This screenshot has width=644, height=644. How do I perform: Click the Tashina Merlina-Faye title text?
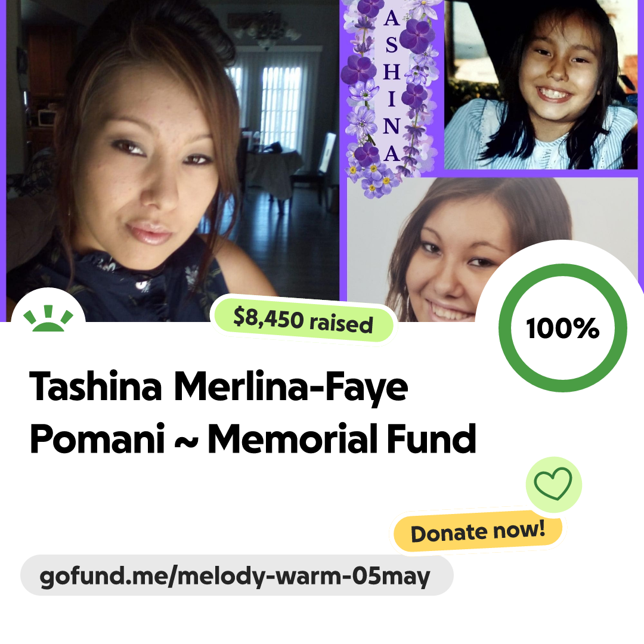218,388
